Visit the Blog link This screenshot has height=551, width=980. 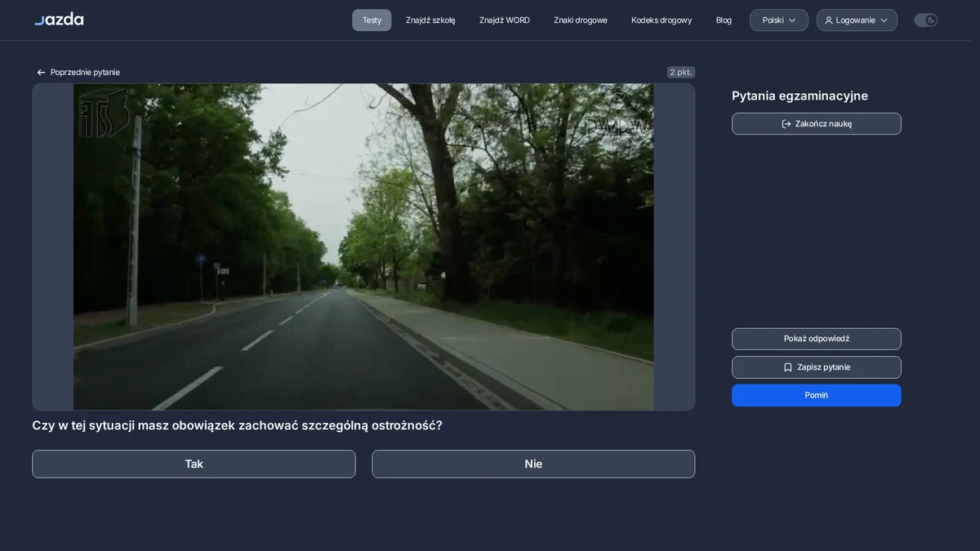click(724, 20)
